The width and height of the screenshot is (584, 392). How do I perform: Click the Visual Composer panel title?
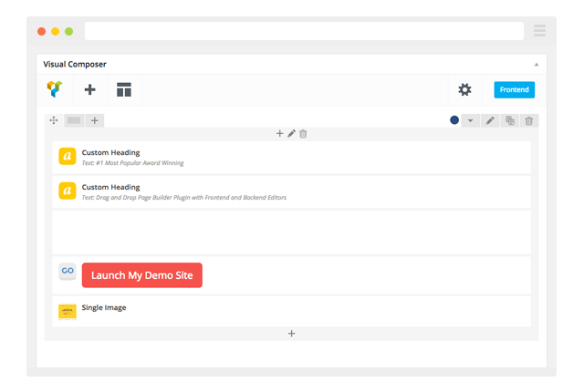[x=75, y=65]
